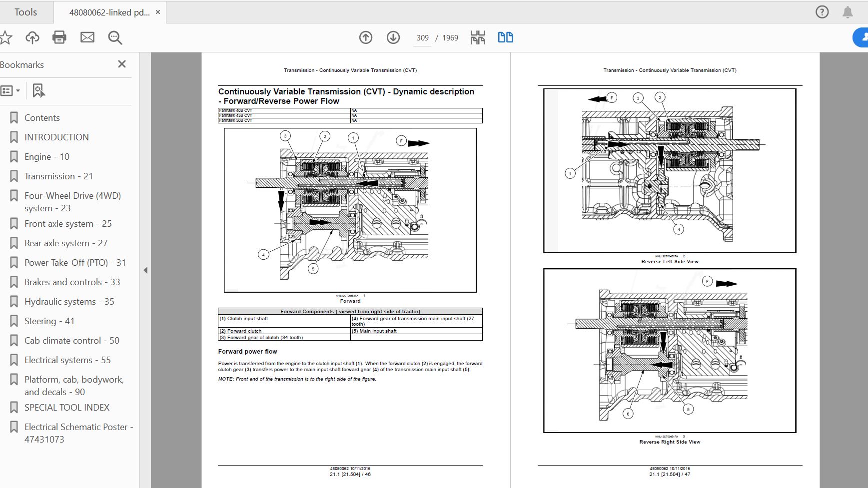Open the help question mark icon
Screen dimensions: 868x488
coord(822,12)
